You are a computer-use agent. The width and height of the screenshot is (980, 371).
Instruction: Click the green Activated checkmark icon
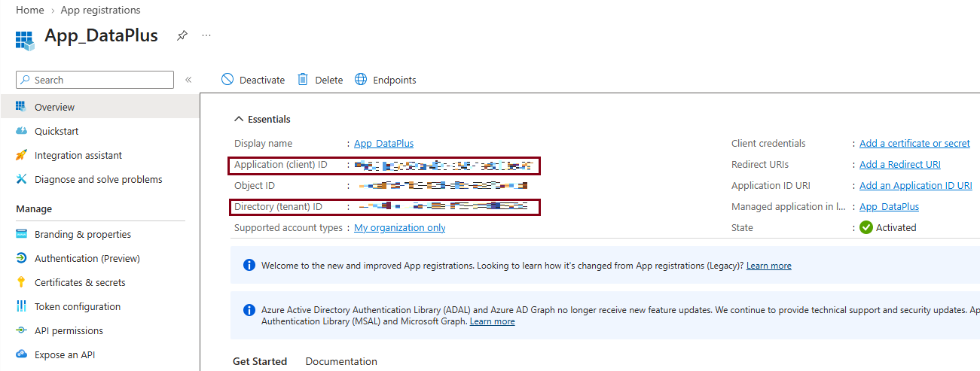(x=866, y=227)
